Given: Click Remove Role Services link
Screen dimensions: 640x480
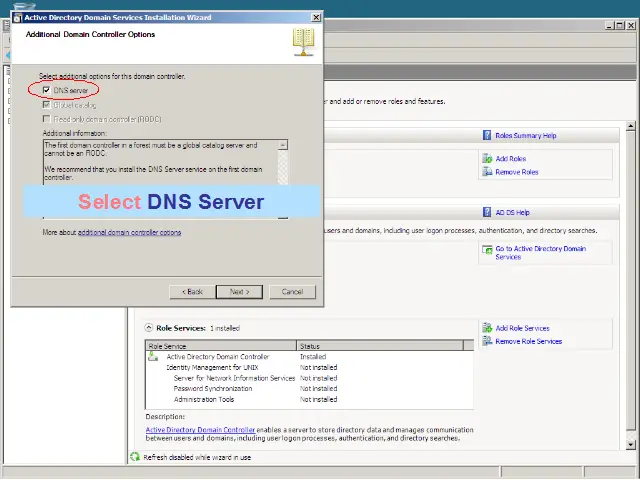Looking at the screenshot, I should 529,341.
